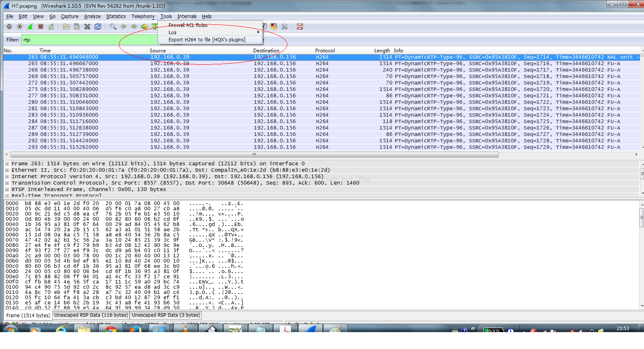644x349 pixels.
Task: Go back in packet history
Action: point(124,27)
